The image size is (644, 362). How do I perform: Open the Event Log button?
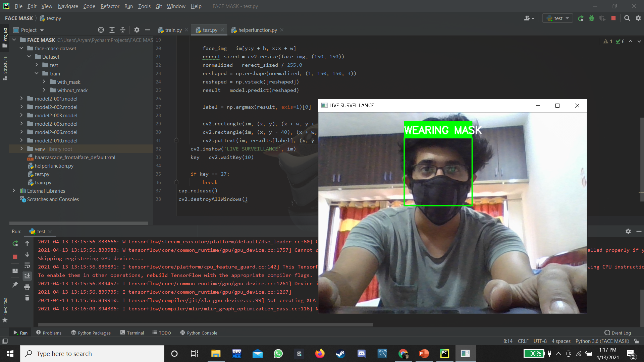coord(618,333)
